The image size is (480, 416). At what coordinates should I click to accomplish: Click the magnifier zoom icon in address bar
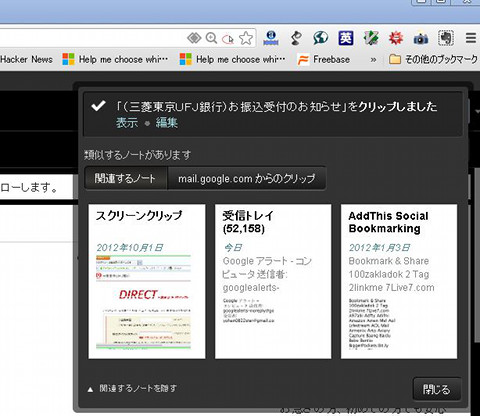pos(211,38)
